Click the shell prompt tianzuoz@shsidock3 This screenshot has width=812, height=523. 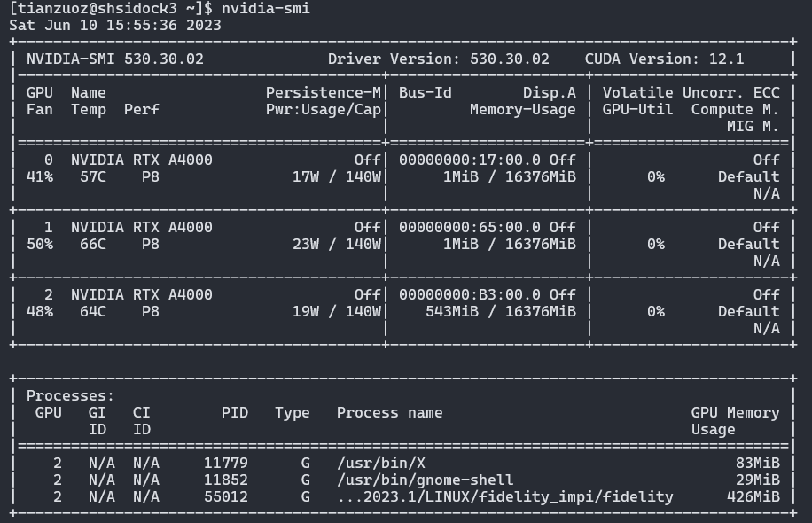coord(98,8)
